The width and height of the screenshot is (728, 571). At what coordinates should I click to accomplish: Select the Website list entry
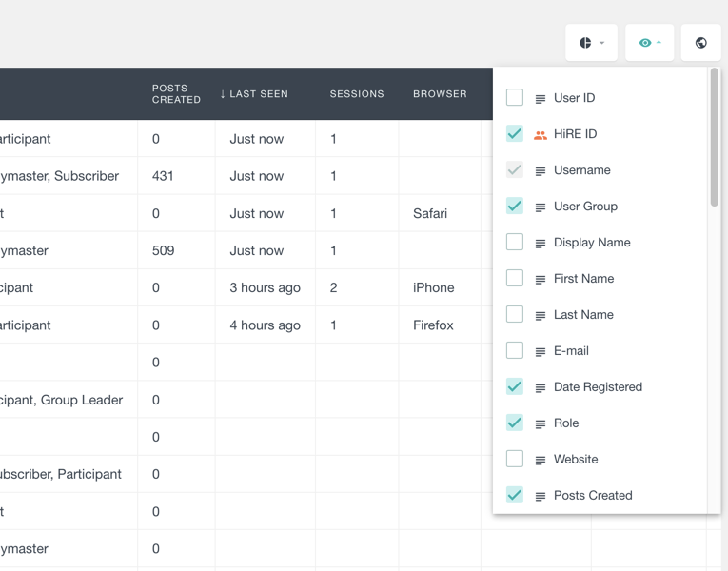pos(576,459)
